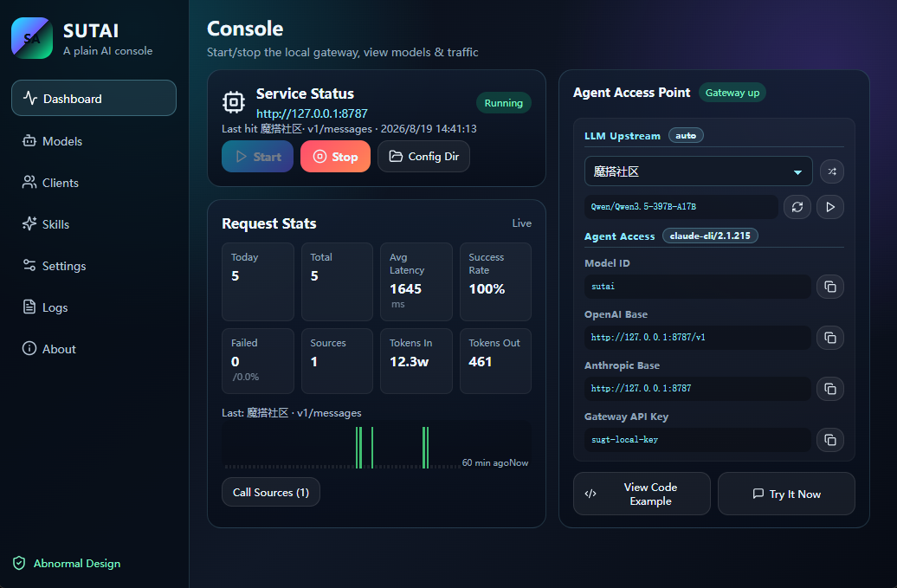Click the Console page heading
Viewport: 897px width, 588px height.
[x=245, y=29]
